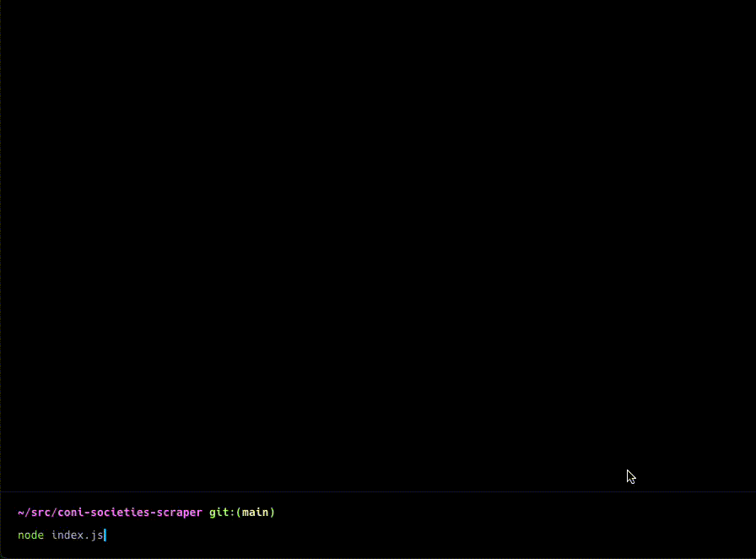Click the "main" branch name
756x559 pixels.
tap(255, 513)
